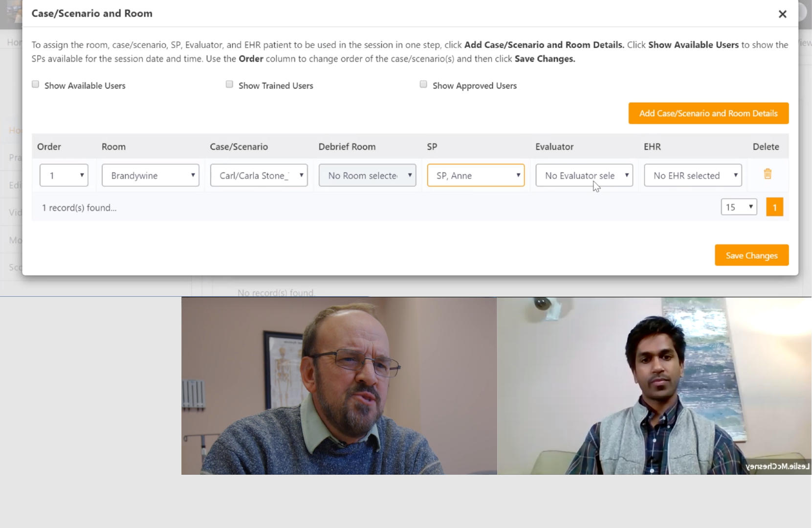Expand the Room dropdown set to Brandywine
This screenshot has width=812, height=528.
tap(150, 176)
